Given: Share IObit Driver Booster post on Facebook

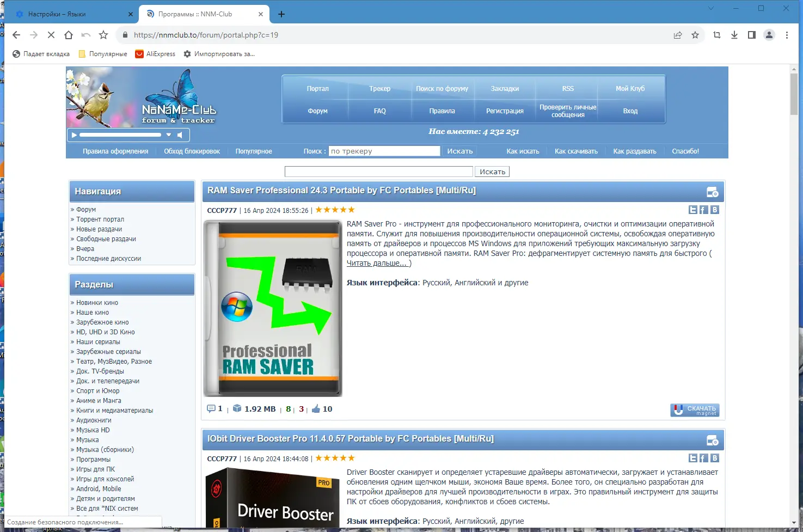Looking at the screenshot, I should pos(703,458).
